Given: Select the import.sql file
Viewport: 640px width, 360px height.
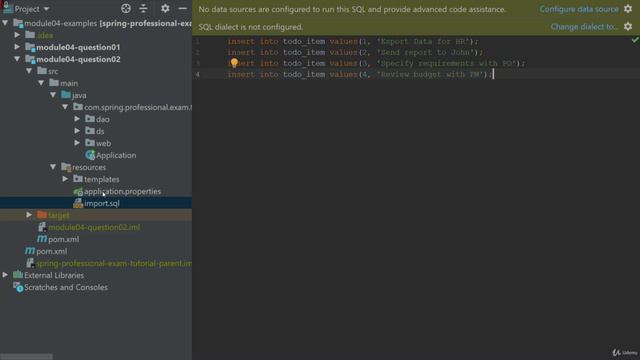Looking at the screenshot, I should click(102, 203).
